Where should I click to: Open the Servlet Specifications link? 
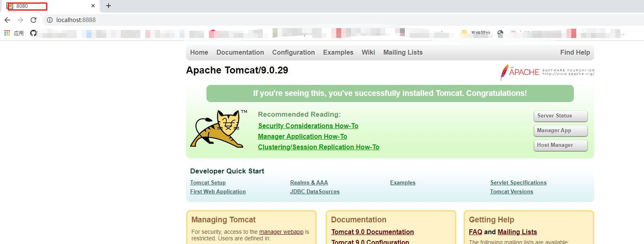tap(518, 182)
